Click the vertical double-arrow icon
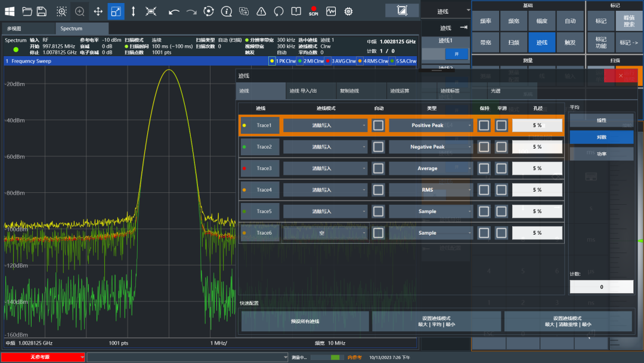The width and height of the screenshot is (644, 363). [133, 11]
